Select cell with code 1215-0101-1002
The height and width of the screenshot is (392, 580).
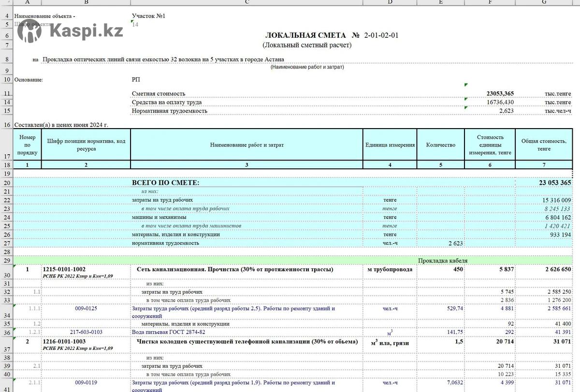coord(64,269)
